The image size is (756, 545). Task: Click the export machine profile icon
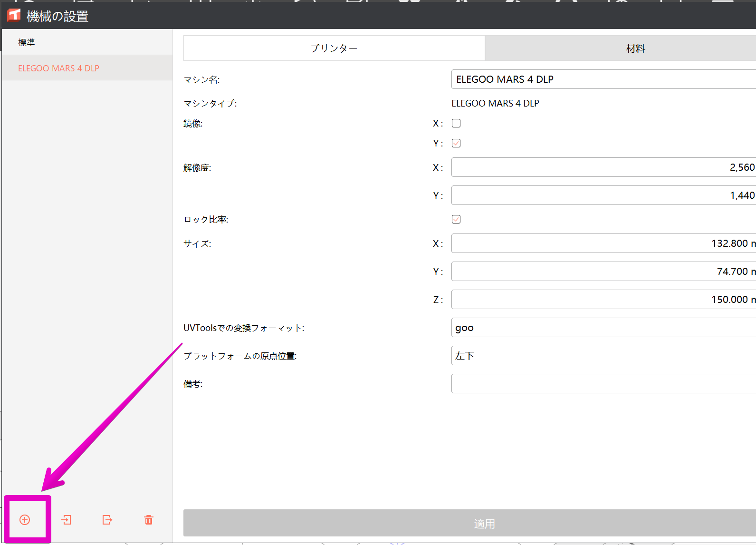click(107, 520)
